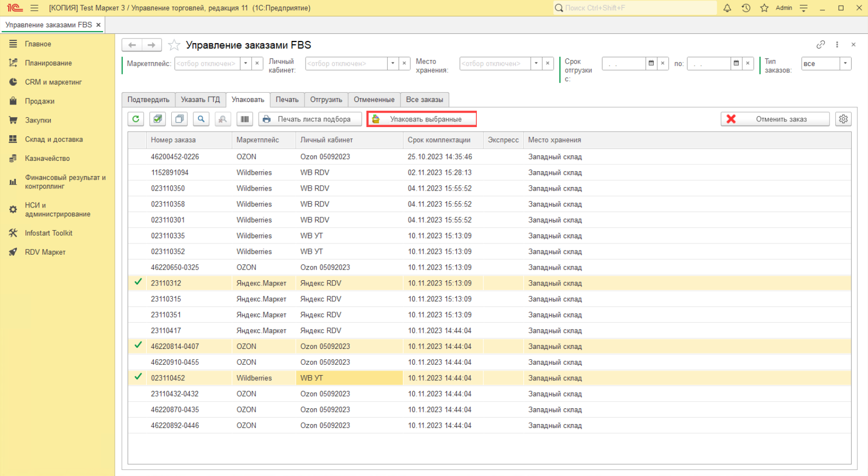868x476 pixels.
Task: Select order row 46200452-0226
Action: coord(490,157)
